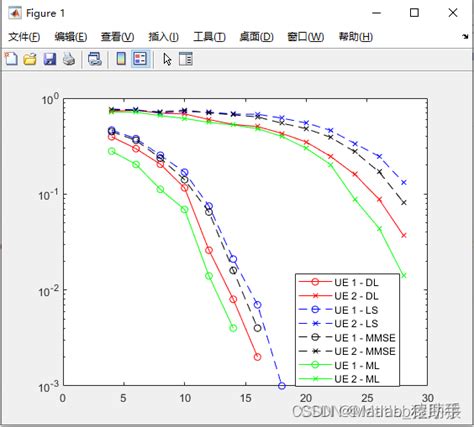Image resolution: width=474 pixels, height=427 pixels.
Task: Select the edit plot arrow tool
Action: (167, 59)
